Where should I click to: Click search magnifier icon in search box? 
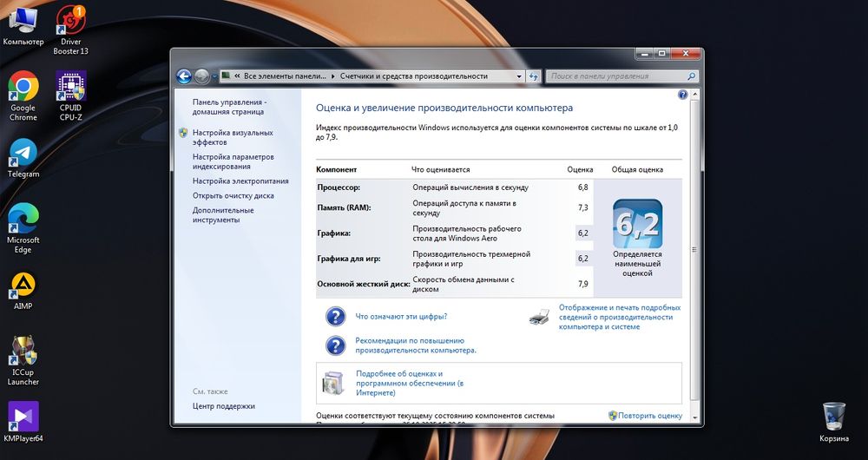(692, 76)
